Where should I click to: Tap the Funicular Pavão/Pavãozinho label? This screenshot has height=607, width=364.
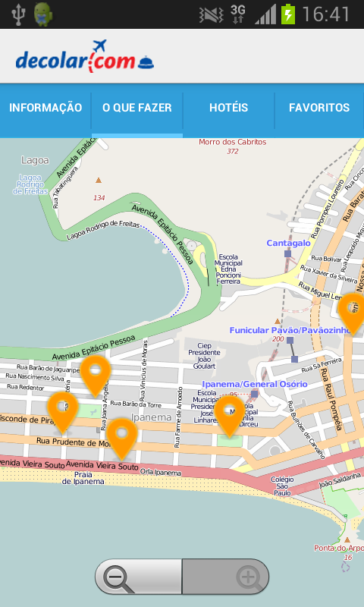pyautogui.click(x=290, y=330)
